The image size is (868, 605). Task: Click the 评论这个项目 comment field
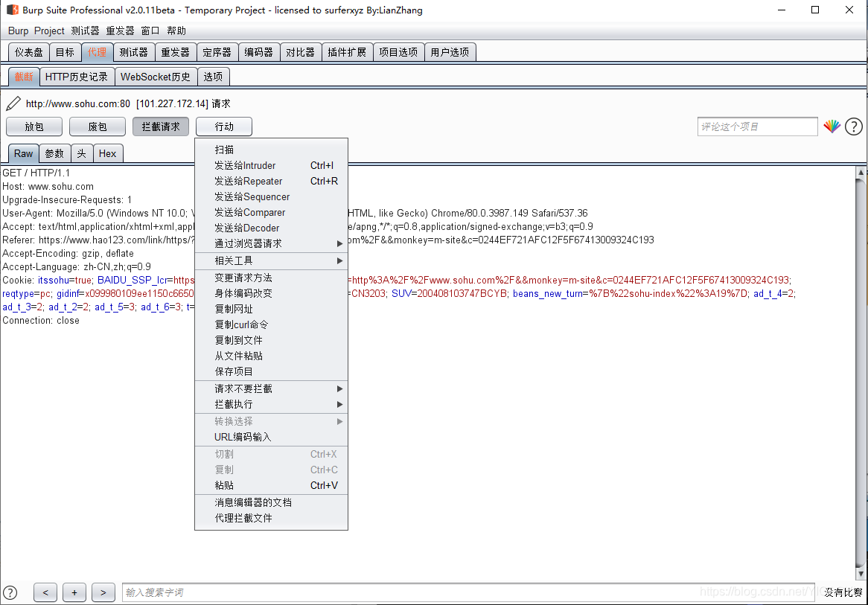click(x=757, y=127)
